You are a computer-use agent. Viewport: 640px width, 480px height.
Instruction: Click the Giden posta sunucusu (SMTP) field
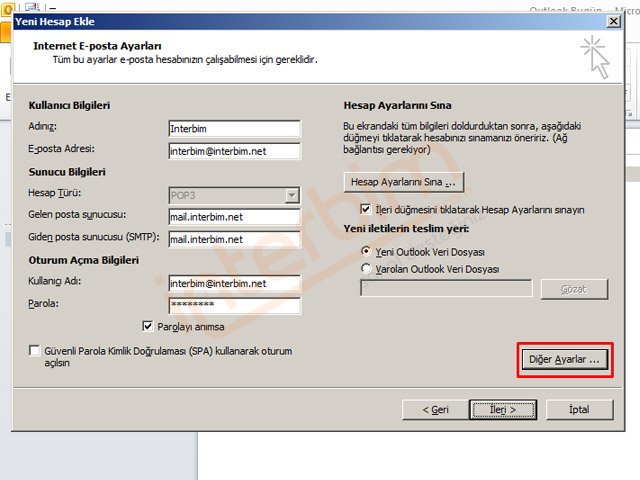coord(234,239)
